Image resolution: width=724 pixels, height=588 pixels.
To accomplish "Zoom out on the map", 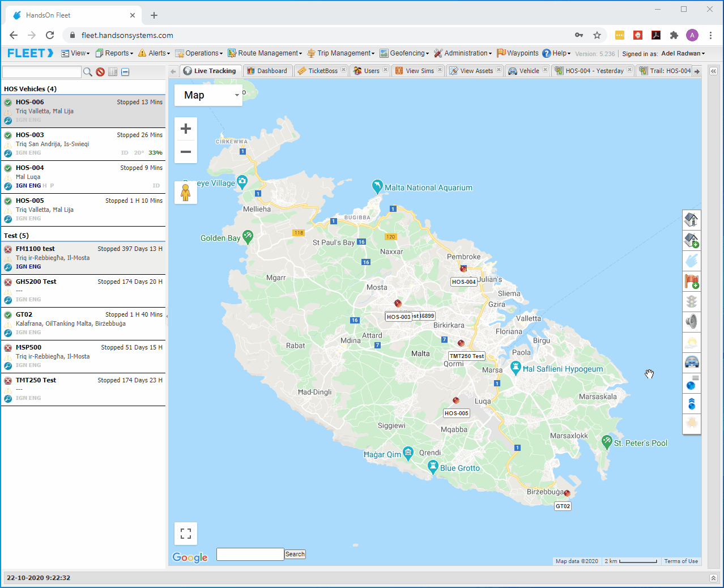I will pos(186,152).
